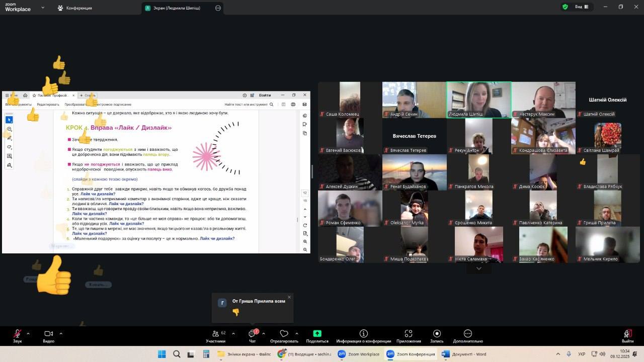644x362 pixels.
Task: Open the Чат chat panel
Action: [x=253, y=336]
